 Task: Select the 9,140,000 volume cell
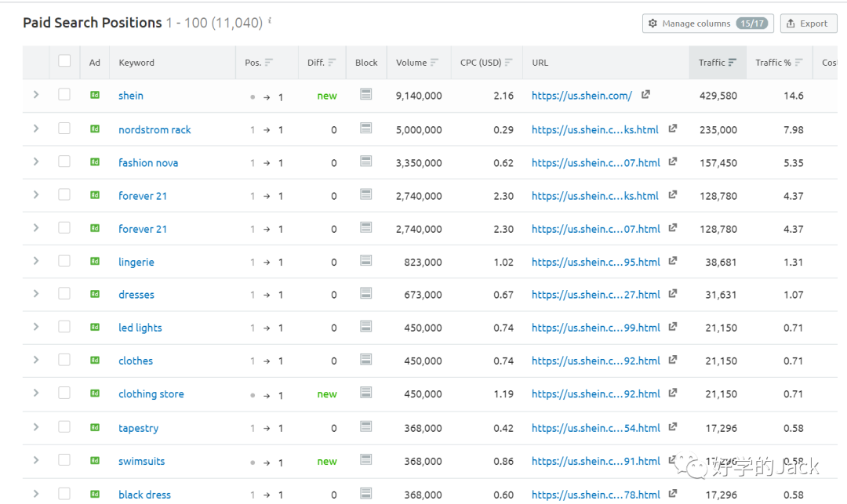point(419,96)
